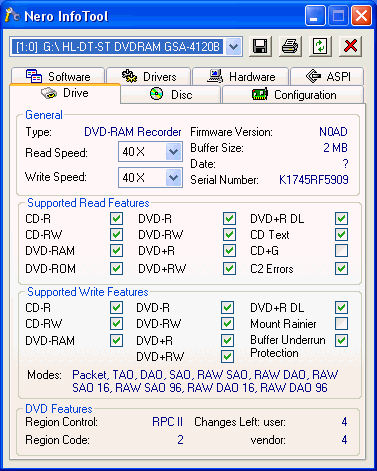Switch to the Hardware tab
The image size is (377, 471).
click(240, 76)
